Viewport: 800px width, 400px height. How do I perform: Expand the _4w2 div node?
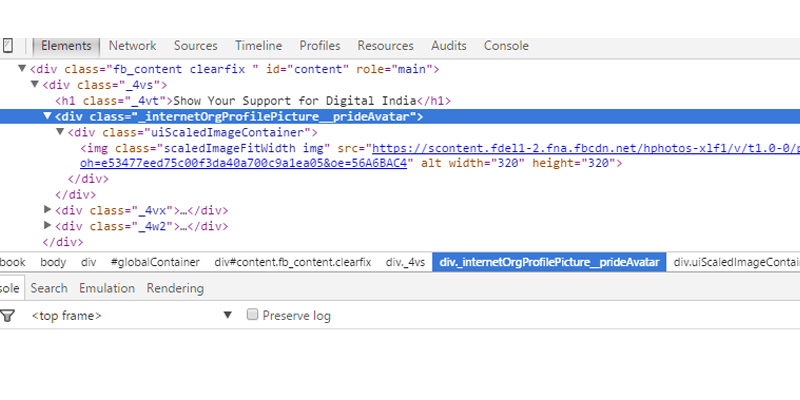[48, 226]
